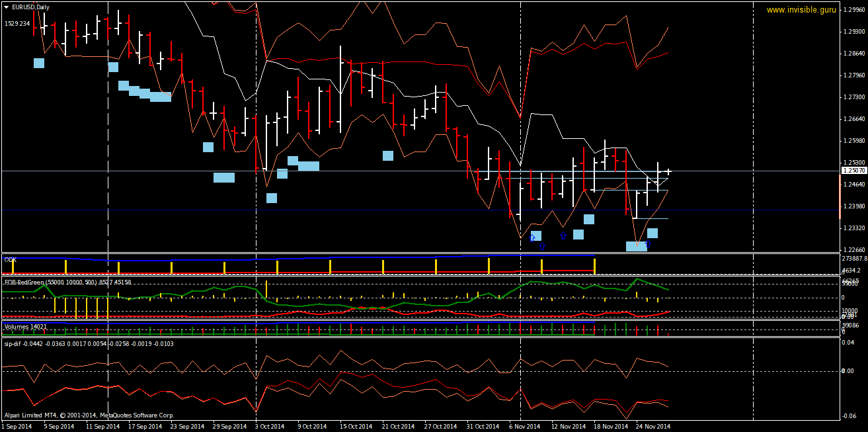Select the wide light-blue rectangle above 29 Sep 2014

tap(224, 177)
